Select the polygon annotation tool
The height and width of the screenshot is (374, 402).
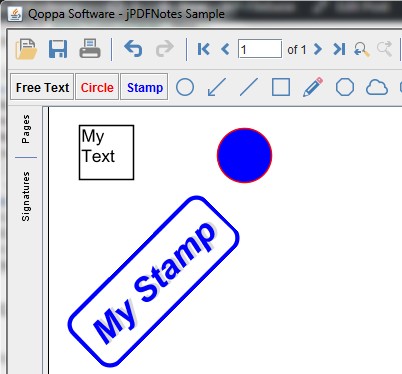coord(345,87)
